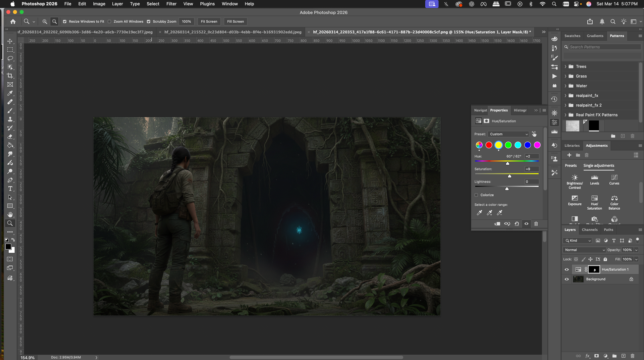Pick the Eyedropper tool in toolbar
This screenshot has width=644, height=360.
point(10,93)
